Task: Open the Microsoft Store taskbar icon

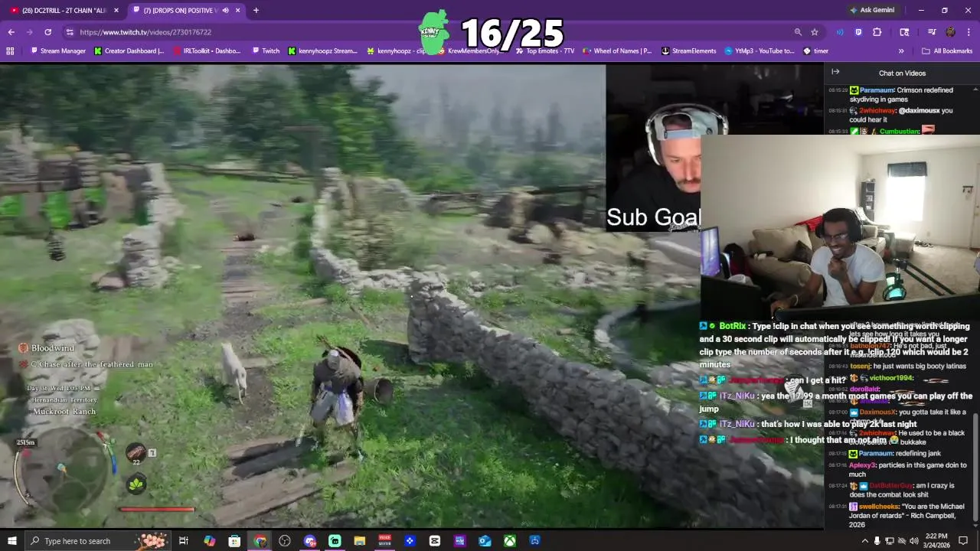Action: click(234, 541)
